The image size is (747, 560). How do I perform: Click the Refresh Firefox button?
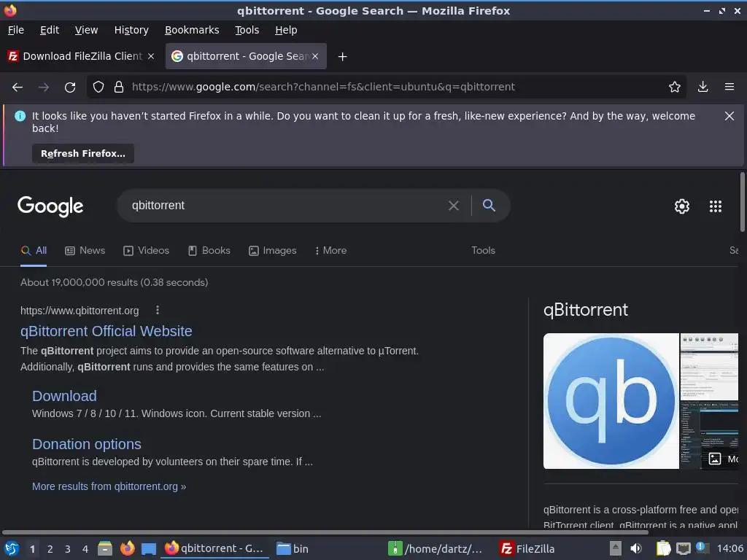point(83,154)
